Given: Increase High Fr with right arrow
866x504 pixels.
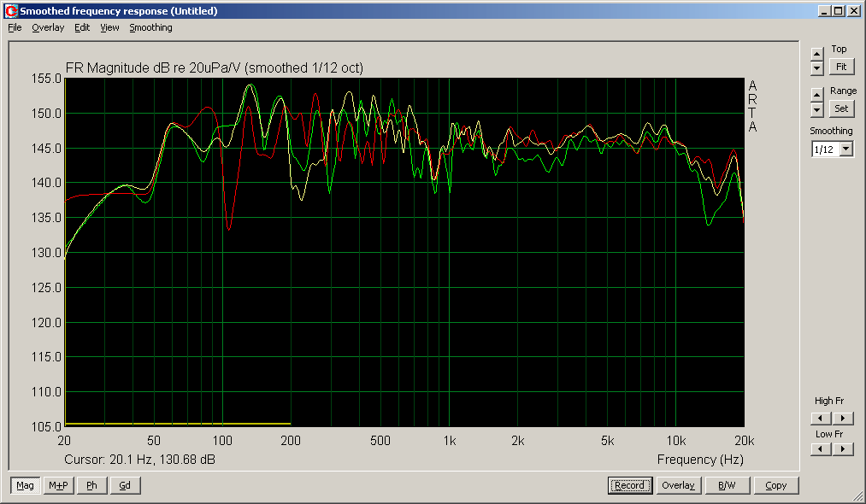Looking at the screenshot, I should click(843, 418).
